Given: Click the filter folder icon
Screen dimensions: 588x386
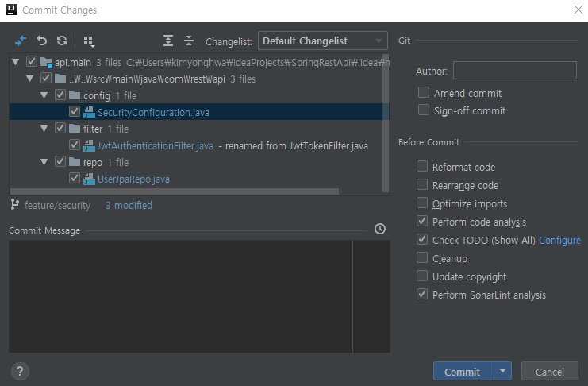Looking at the screenshot, I should pyautogui.click(x=75, y=129).
